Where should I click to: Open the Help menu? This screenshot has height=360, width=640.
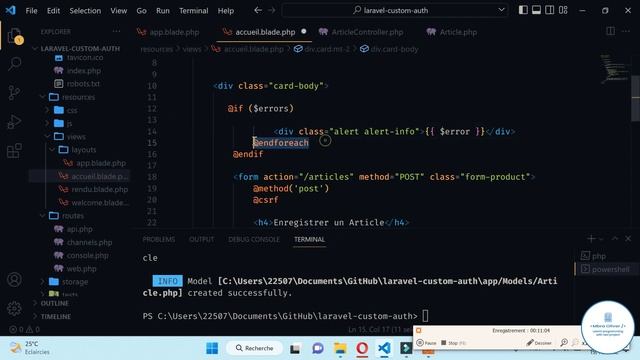pos(225,11)
